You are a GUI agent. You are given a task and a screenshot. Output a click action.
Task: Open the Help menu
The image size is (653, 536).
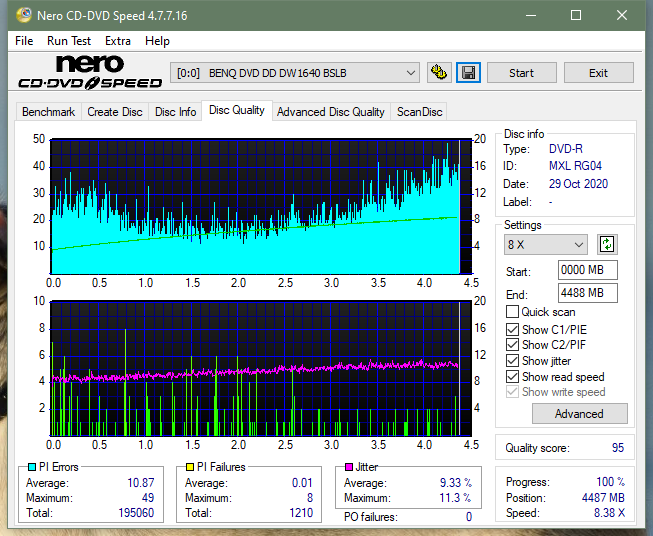(x=157, y=41)
